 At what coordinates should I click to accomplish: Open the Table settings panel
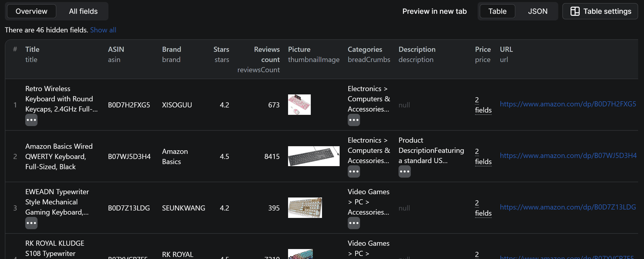click(x=600, y=11)
